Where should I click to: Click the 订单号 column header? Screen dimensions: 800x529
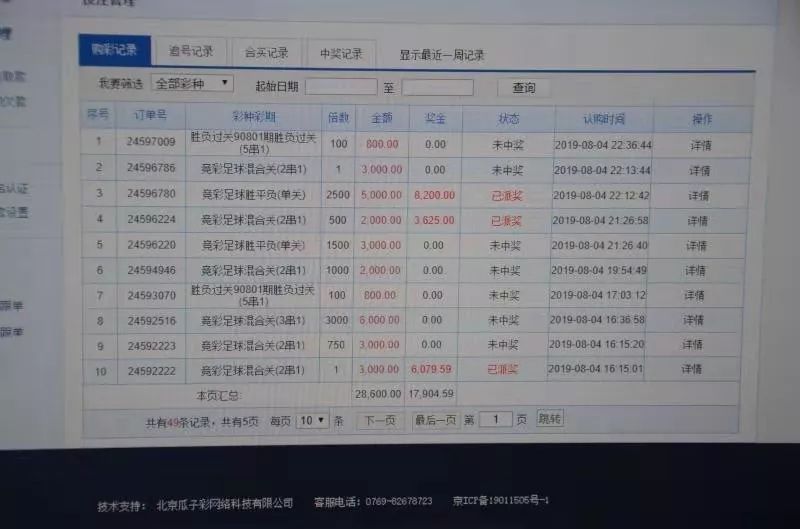[150, 115]
